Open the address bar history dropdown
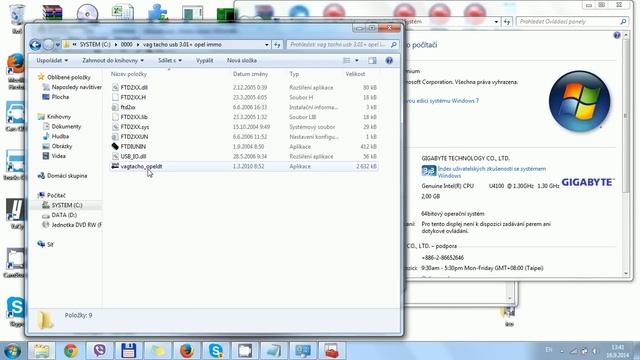 [267, 44]
